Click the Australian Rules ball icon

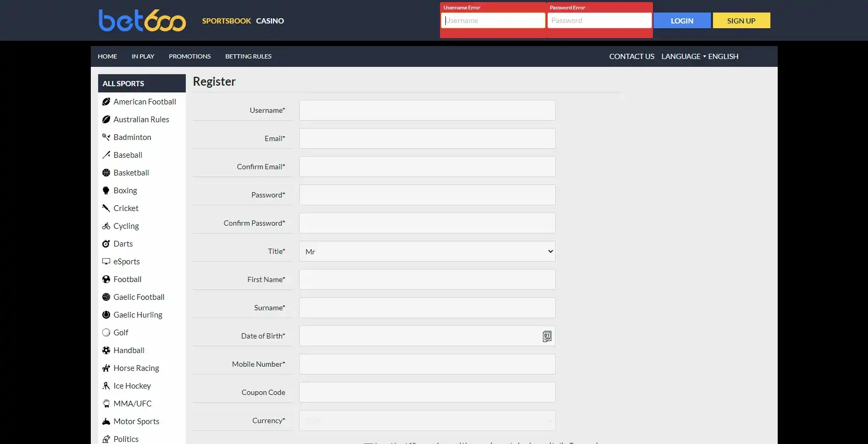106,120
